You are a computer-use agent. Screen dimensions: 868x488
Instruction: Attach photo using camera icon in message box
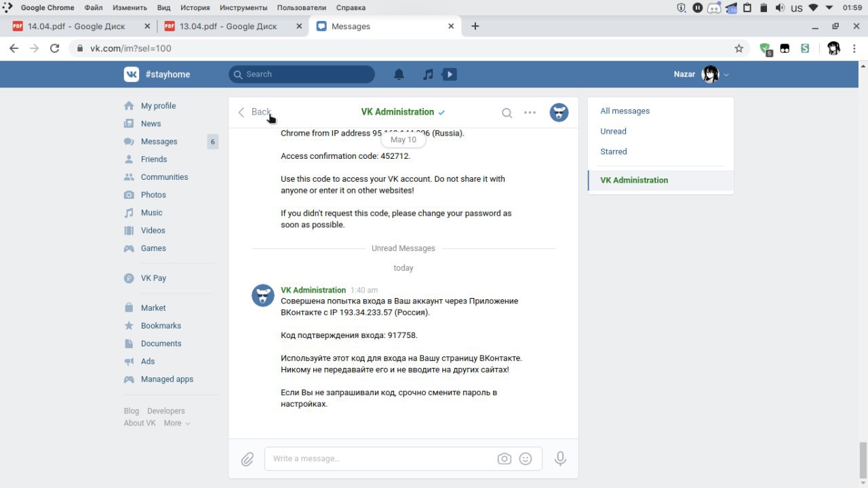(504, 459)
